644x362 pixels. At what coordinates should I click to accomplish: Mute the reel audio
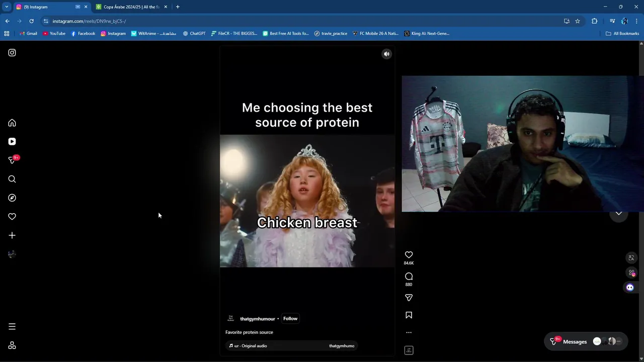386,54
